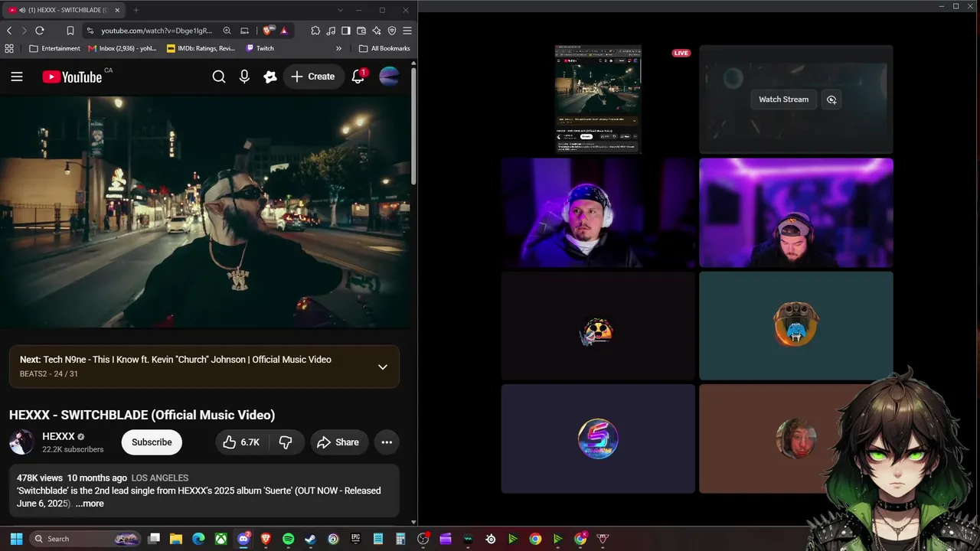The width and height of the screenshot is (980, 551).
Task: Open the Gmail Inbox bookmark
Action: click(x=121, y=48)
